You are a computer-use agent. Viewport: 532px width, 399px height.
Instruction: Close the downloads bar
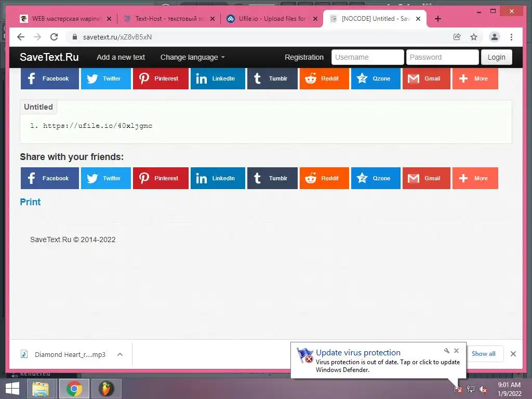(x=513, y=354)
